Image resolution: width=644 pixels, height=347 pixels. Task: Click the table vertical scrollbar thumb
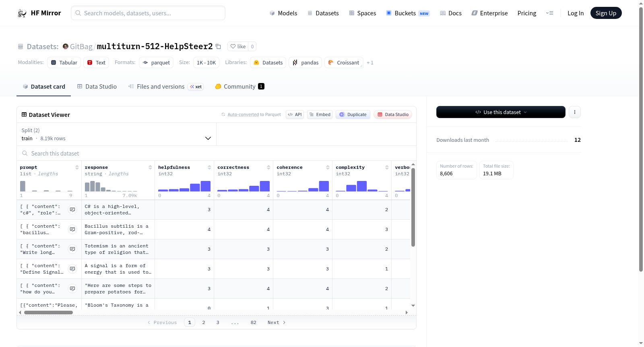pyautogui.click(x=413, y=207)
